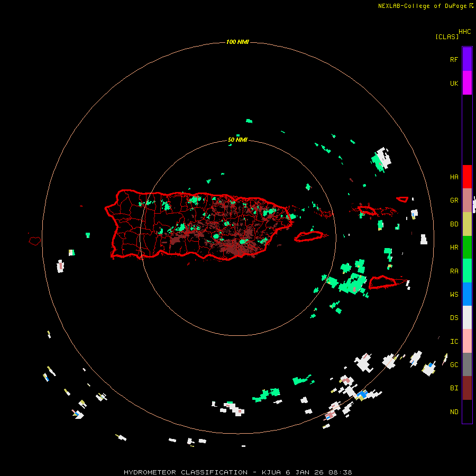Image resolution: width=476 pixels, height=476 pixels.
Task: Click the WS blue legend swatch
Action: (467, 294)
